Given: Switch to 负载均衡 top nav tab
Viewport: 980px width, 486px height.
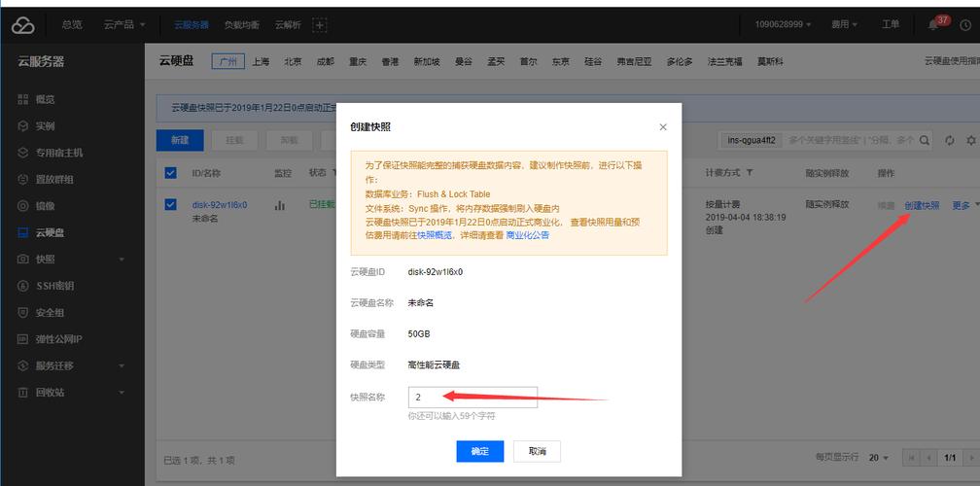Looking at the screenshot, I should click(242, 25).
